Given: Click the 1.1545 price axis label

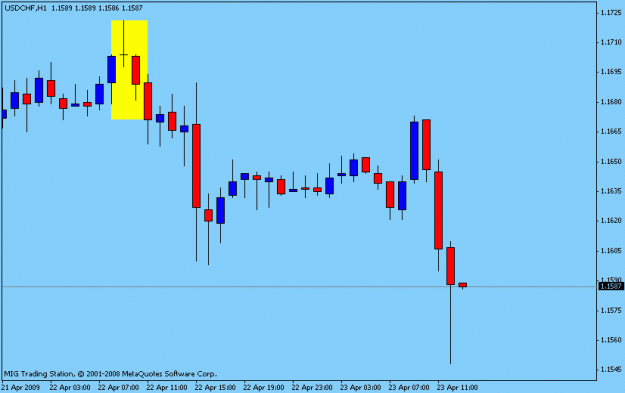Looking at the screenshot, I should (x=611, y=369).
